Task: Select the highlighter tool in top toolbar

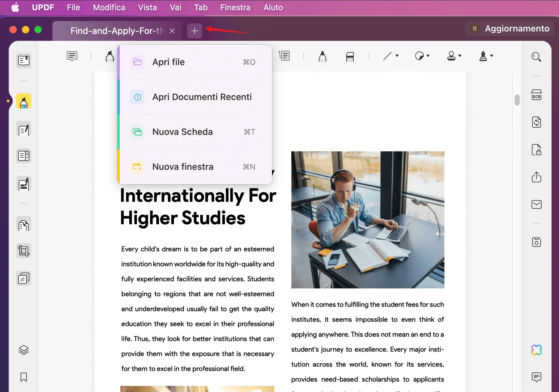Action: coord(109,56)
